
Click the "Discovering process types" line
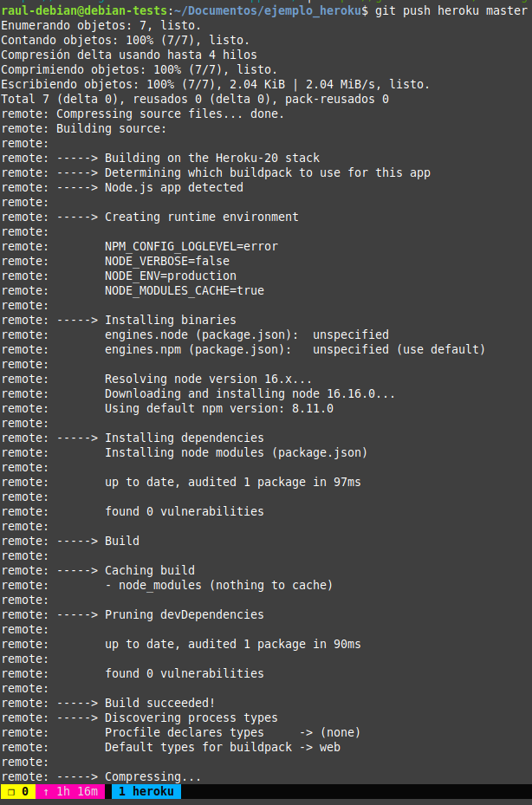191,717
